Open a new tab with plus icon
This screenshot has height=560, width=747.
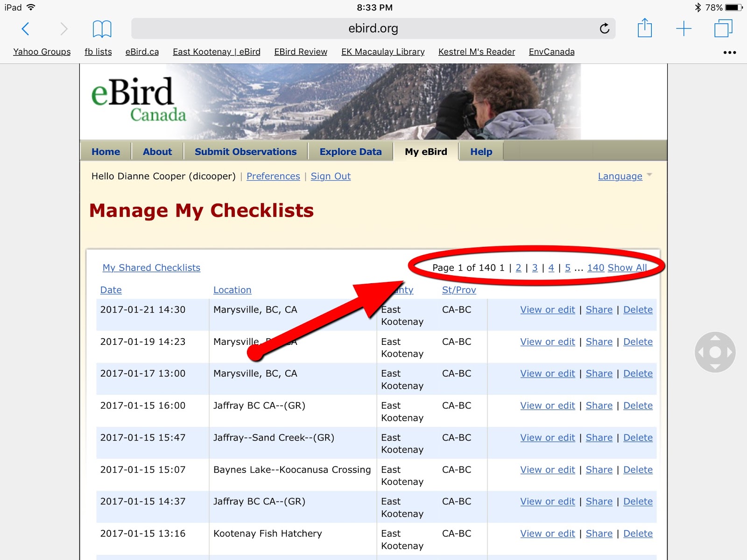click(x=684, y=28)
